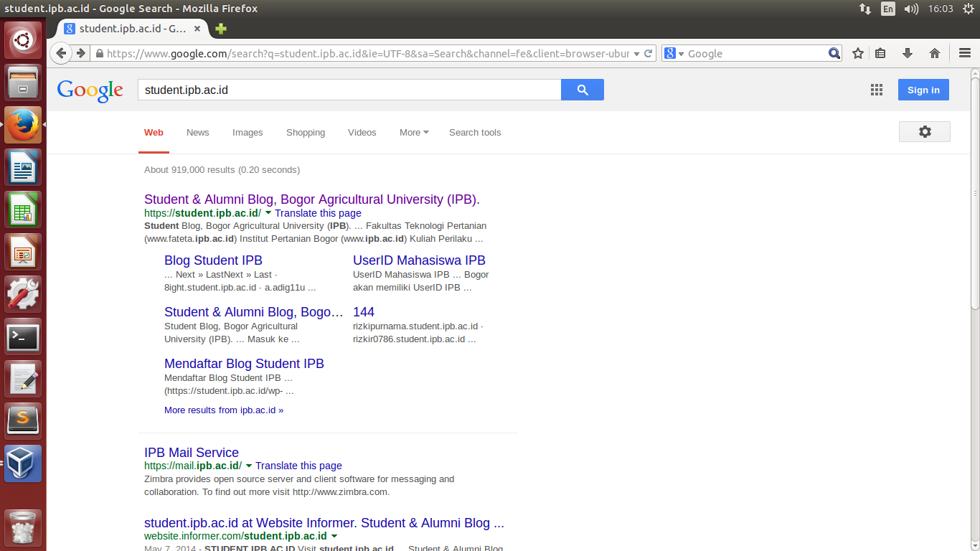Switch to Videos results tab
The image size is (980, 551).
tap(362, 133)
